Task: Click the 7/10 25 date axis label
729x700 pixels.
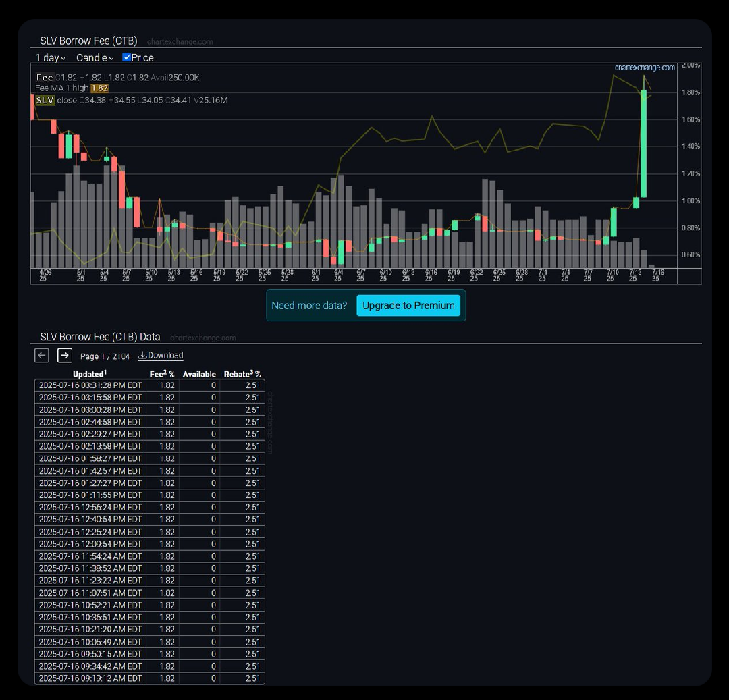Action: [x=612, y=275]
